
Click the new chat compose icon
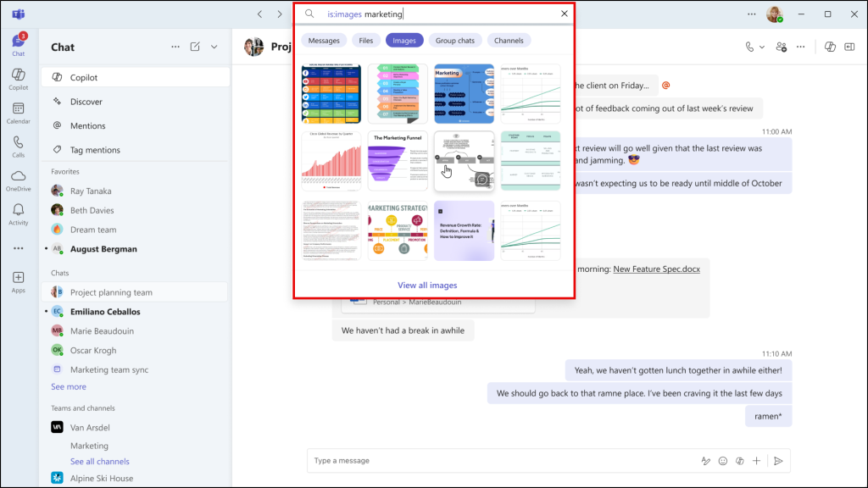[x=195, y=47]
